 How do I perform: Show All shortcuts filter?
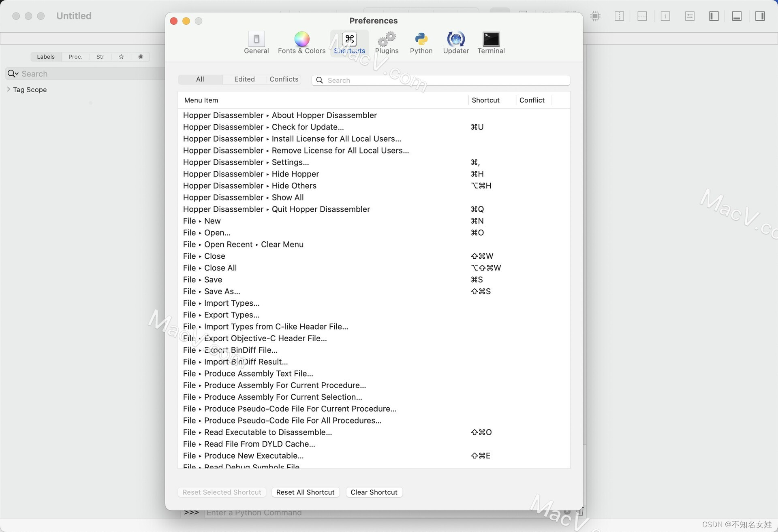coord(200,79)
